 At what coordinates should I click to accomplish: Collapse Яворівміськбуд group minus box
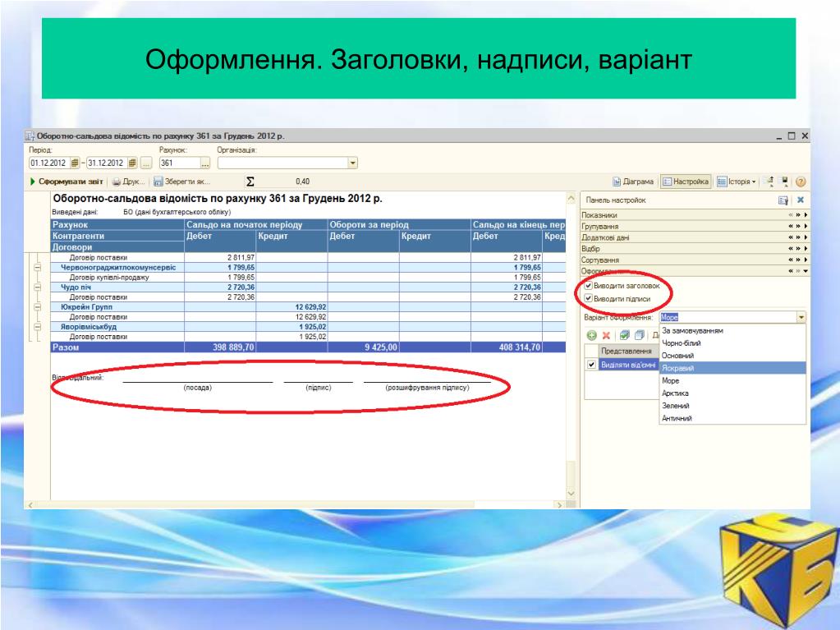pyautogui.click(x=38, y=327)
